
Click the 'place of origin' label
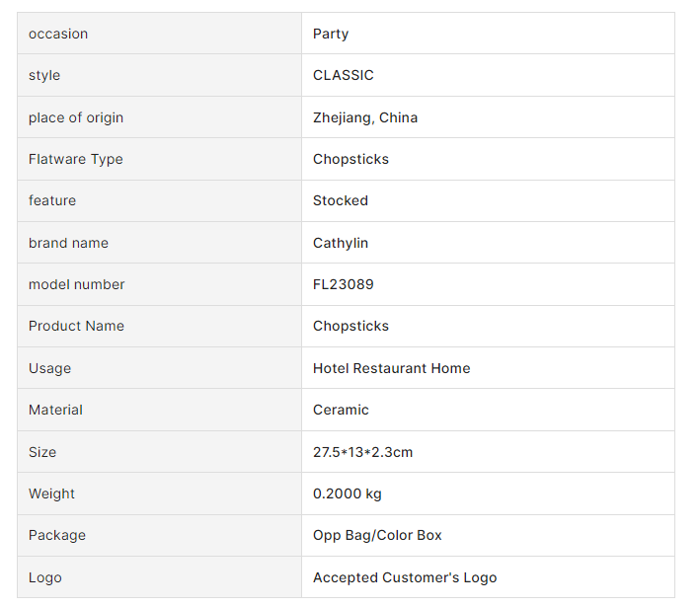tap(76, 117)
